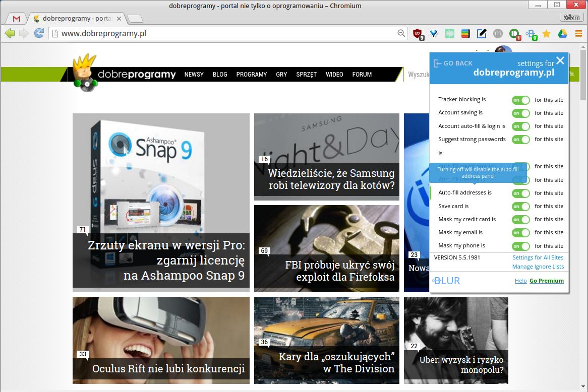Open FORUM menu item

click(x=362, y=75)
